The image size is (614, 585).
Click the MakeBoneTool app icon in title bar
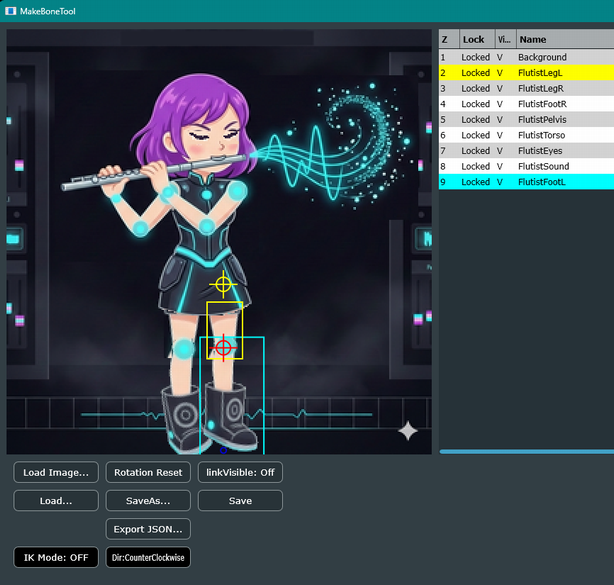tap(10, 11)
